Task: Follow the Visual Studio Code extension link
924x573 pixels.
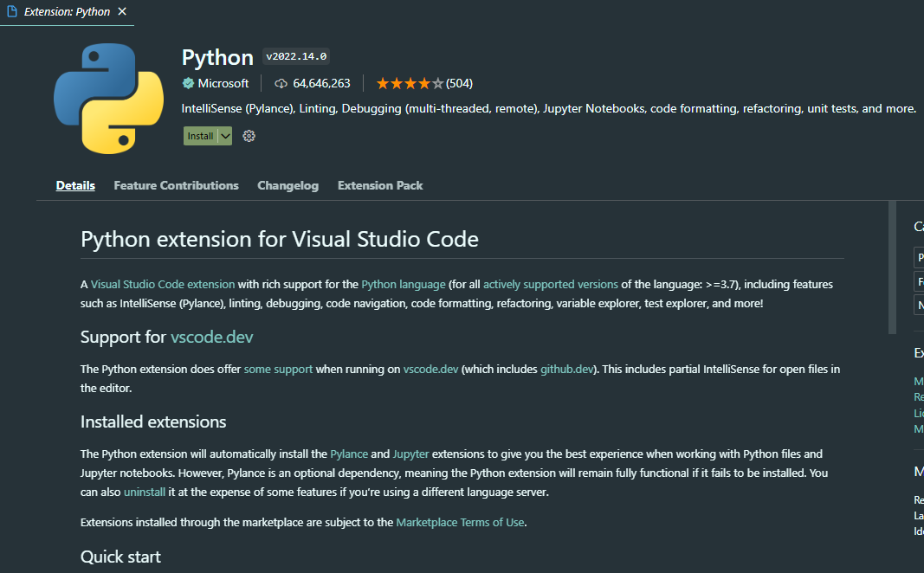Action: point(163,284)
